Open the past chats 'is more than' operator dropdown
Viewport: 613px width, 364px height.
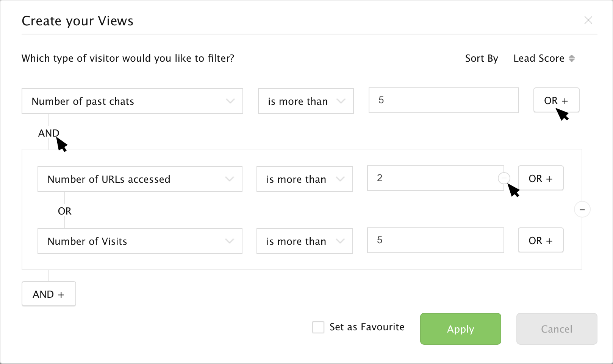pos(306,101)
